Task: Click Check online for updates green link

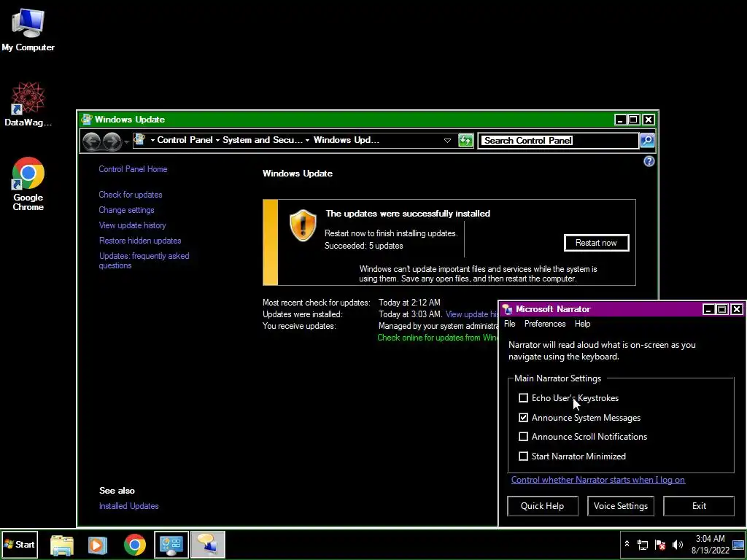Action: [x=438, y=338]
